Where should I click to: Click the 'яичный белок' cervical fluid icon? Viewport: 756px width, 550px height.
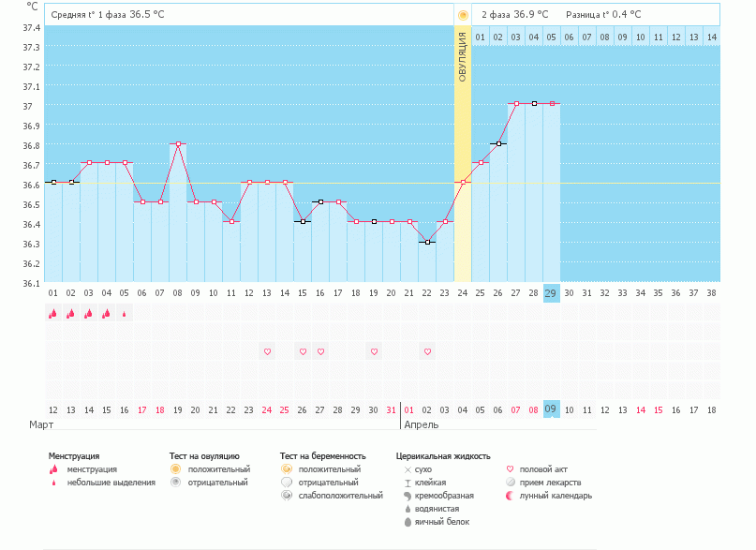pyautogui.click(x=408, y=522)
